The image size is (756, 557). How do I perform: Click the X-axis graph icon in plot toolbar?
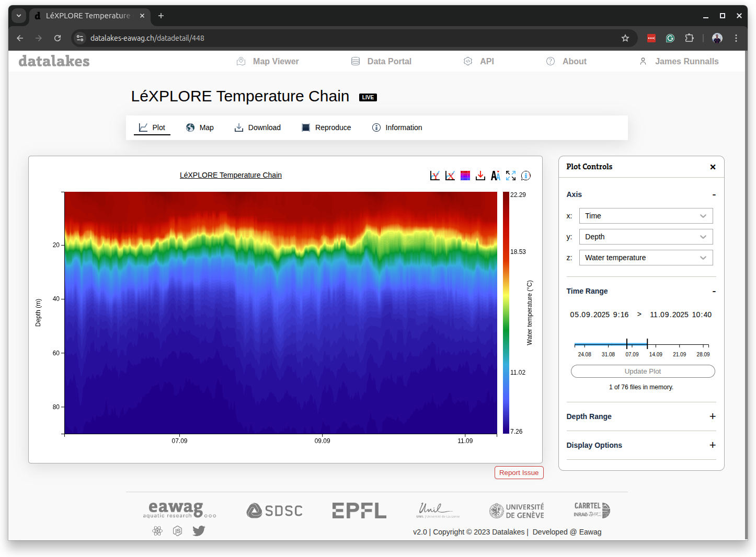[450, 176]
